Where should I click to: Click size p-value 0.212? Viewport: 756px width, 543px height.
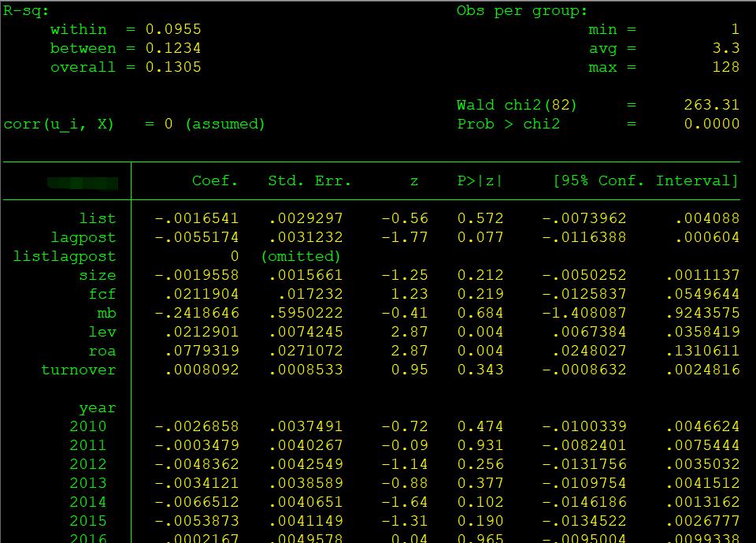[x=480, y=275]
